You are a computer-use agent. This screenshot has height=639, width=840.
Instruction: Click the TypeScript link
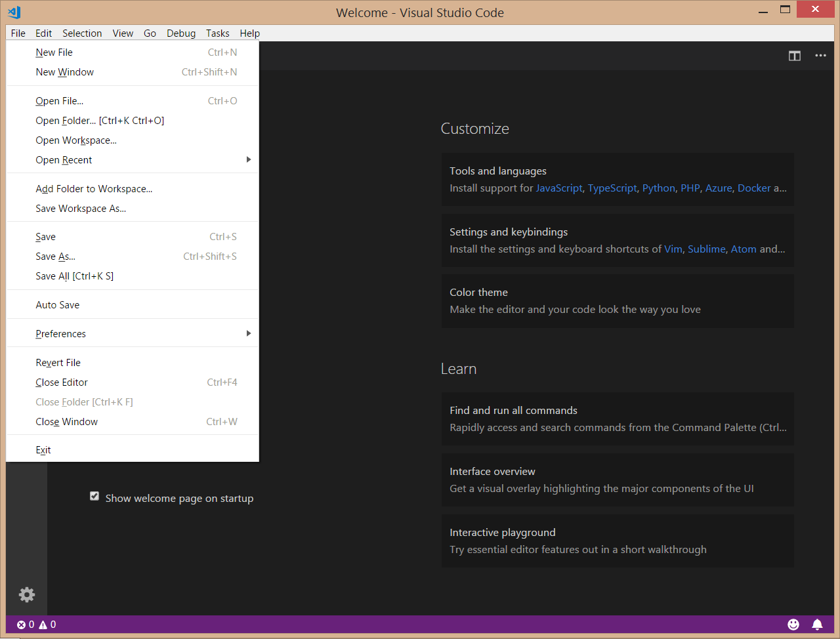612,188
